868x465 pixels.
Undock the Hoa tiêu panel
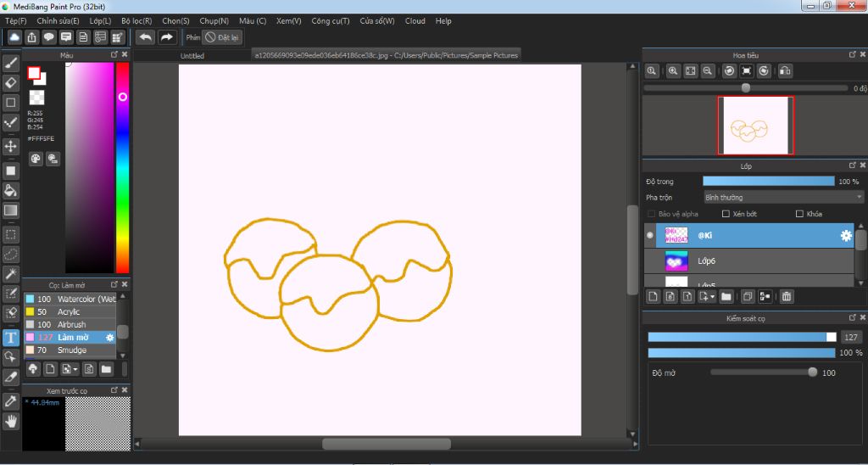[x=853, y=55]
